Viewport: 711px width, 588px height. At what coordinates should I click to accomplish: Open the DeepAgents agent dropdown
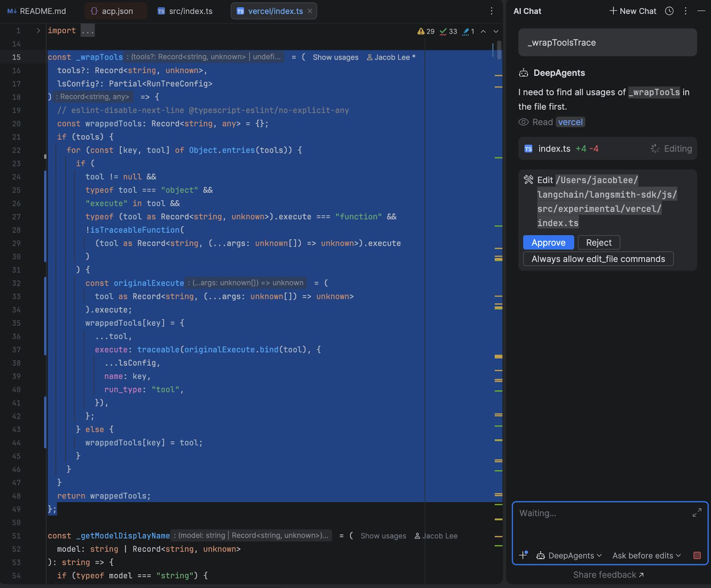570,556
